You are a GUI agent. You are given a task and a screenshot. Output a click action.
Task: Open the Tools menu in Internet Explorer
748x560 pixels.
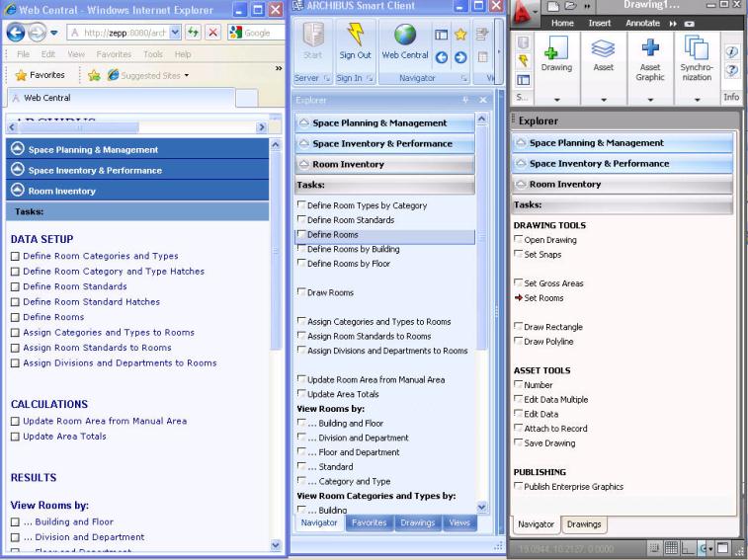click(x=153, y=54)
